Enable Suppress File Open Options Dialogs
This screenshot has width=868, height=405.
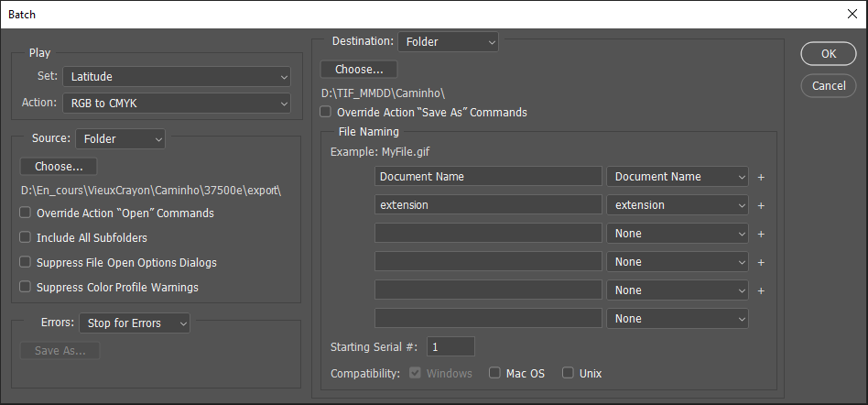(x=26, y=263)
